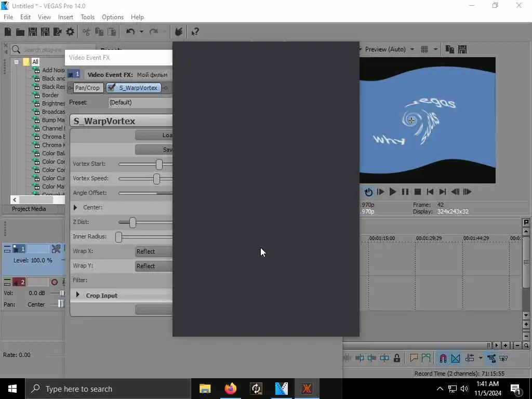The height and width of the screenshot is (399, 532).
Task: Click the Lock Envelopes to Events padlock
Action: (x=396, y=358)
